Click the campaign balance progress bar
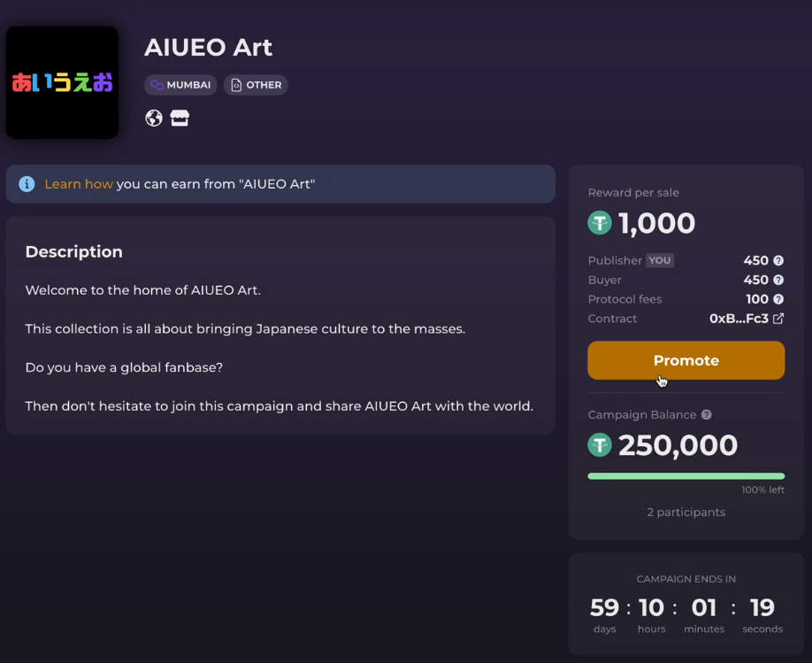The image size is (812, 663). (686, 476)
